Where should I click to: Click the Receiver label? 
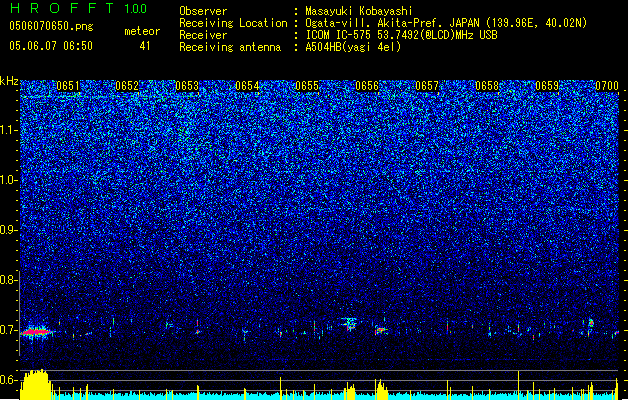click(x=203, y=35)
